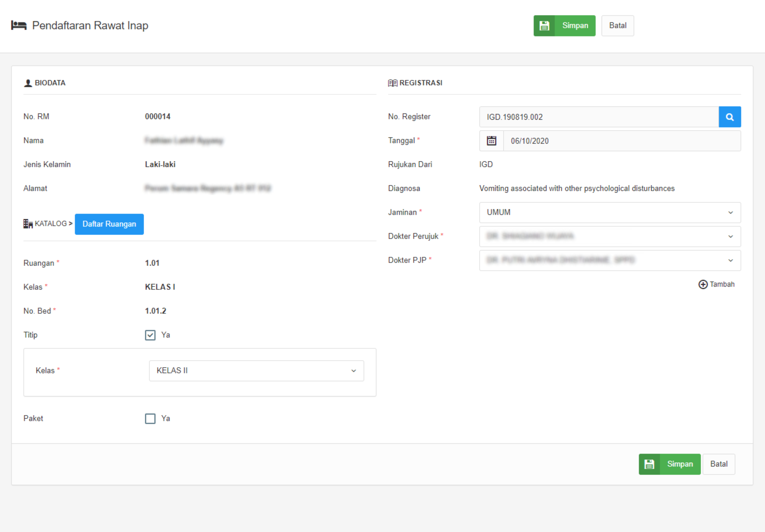The width and height of the screenshot is (765, 532).
Task: Uncheck the Titip Ya checkbox
Action: point(150,335)
